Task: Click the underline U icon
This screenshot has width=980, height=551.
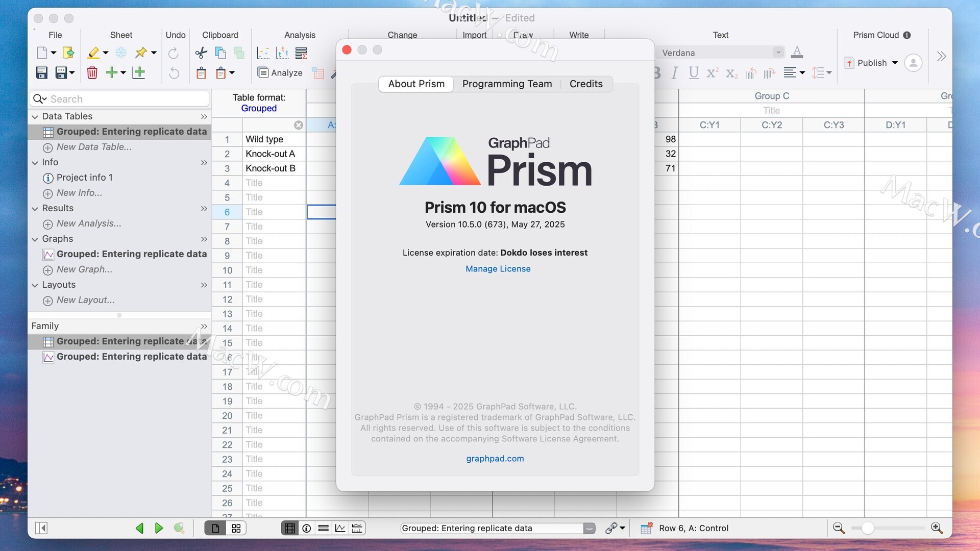Action: (693, 73)
